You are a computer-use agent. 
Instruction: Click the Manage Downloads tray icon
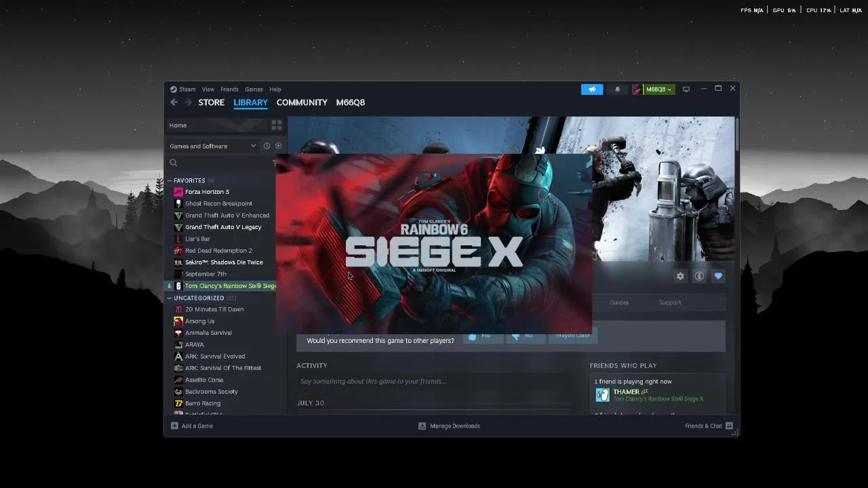[422, 426]
